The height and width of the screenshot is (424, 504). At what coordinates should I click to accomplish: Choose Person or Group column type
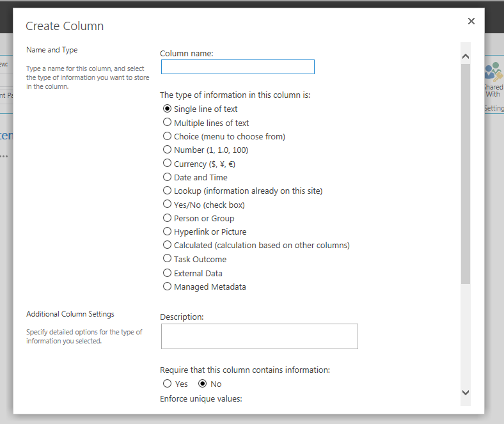[x=168, y=218]
